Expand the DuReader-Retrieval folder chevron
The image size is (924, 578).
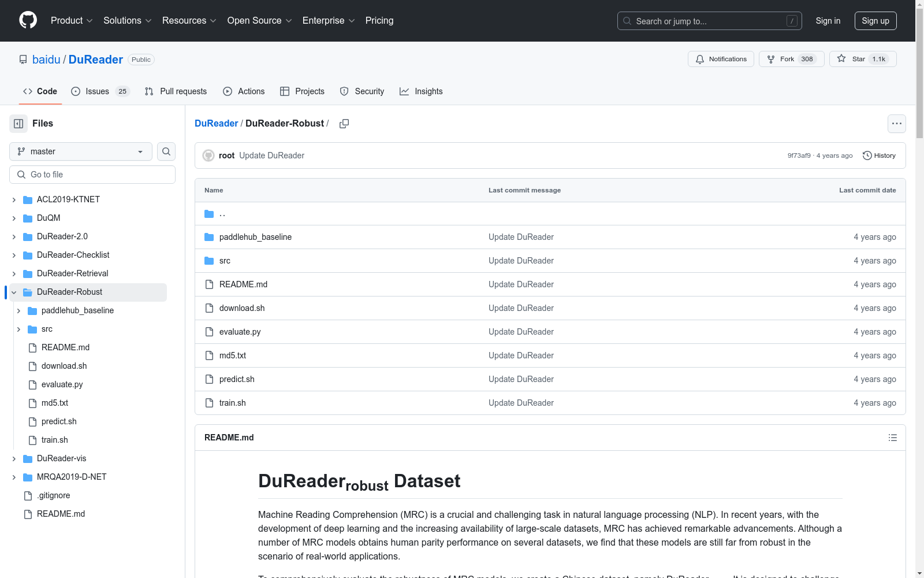click(x=14, y=273)
